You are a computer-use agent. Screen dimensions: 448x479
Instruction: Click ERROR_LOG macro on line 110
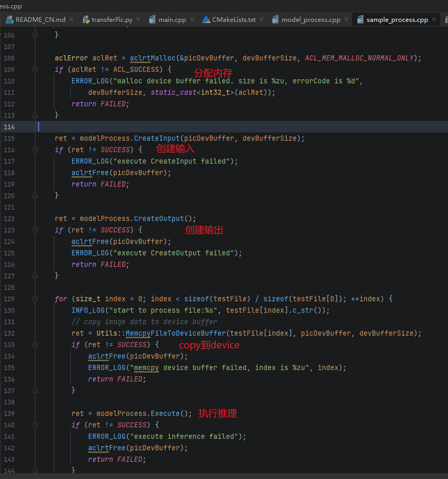[x=90, y=81]
